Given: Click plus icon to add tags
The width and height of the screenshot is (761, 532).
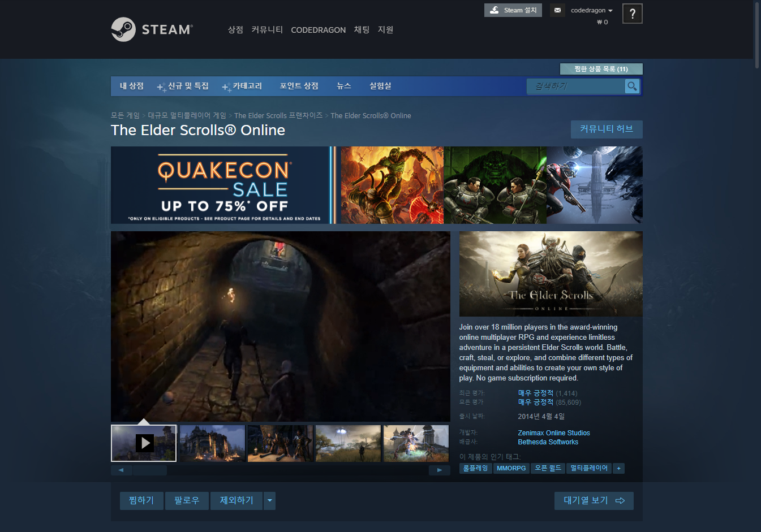Looking at the screenshot, I should pyautogui.click(x=619, y=468).
